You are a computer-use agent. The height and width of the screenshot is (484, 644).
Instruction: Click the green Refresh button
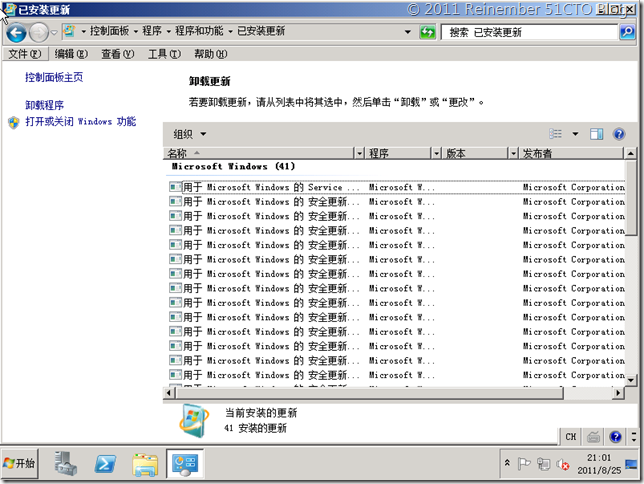point(427,32)
